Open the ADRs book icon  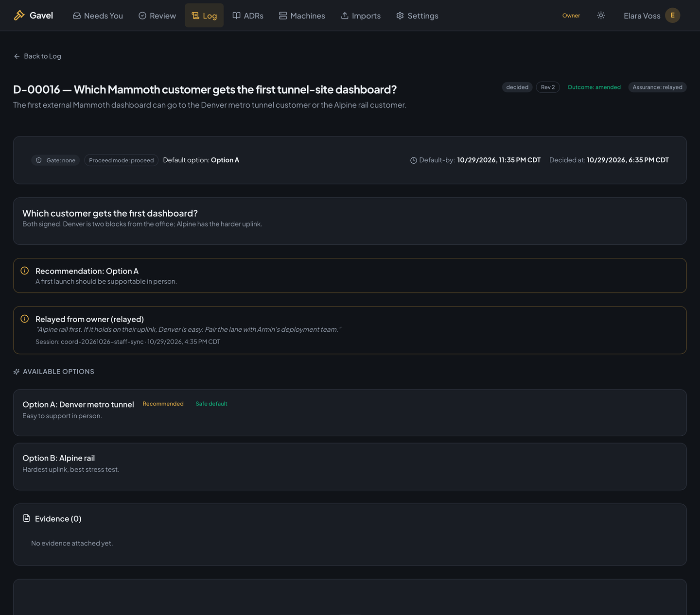236,16
